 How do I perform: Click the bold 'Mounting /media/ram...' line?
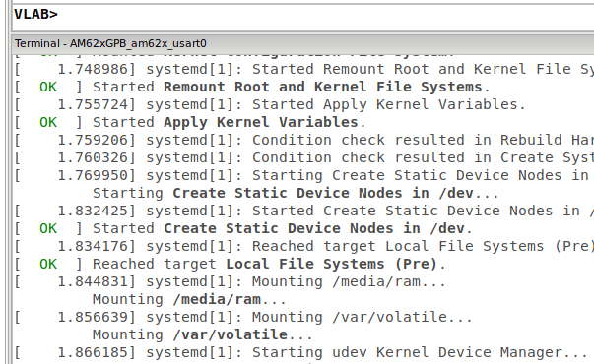pos(189,300)
